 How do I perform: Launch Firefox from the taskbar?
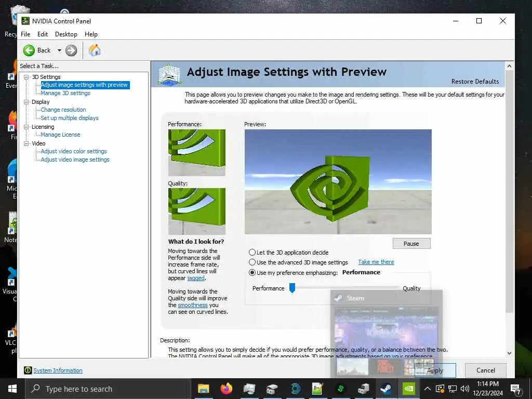tap(227, 389)
